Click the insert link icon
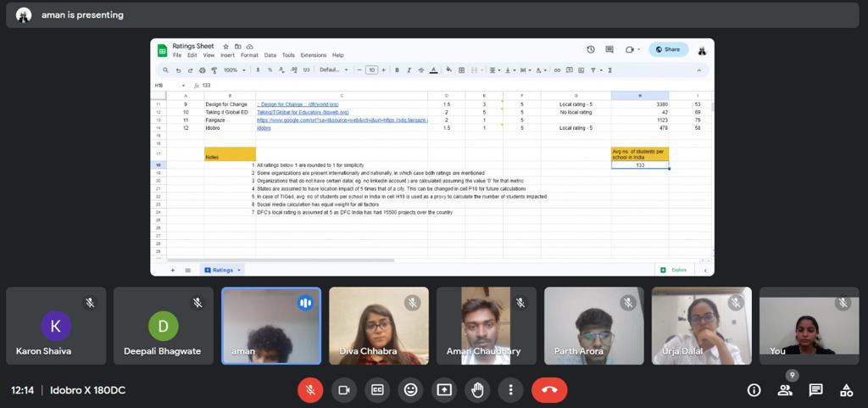Image resolution: width=868 pixels, height=408 pixels. tap(557, 70)
